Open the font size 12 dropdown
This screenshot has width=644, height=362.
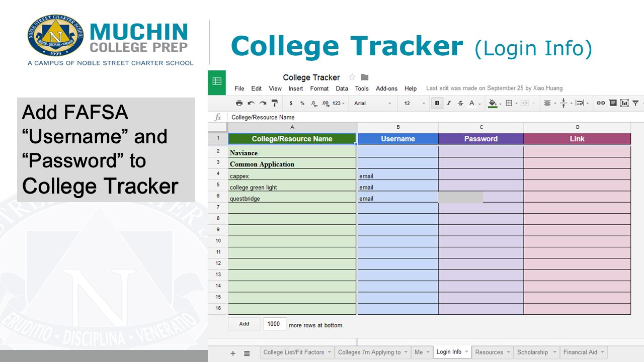(x=415, y=103)
